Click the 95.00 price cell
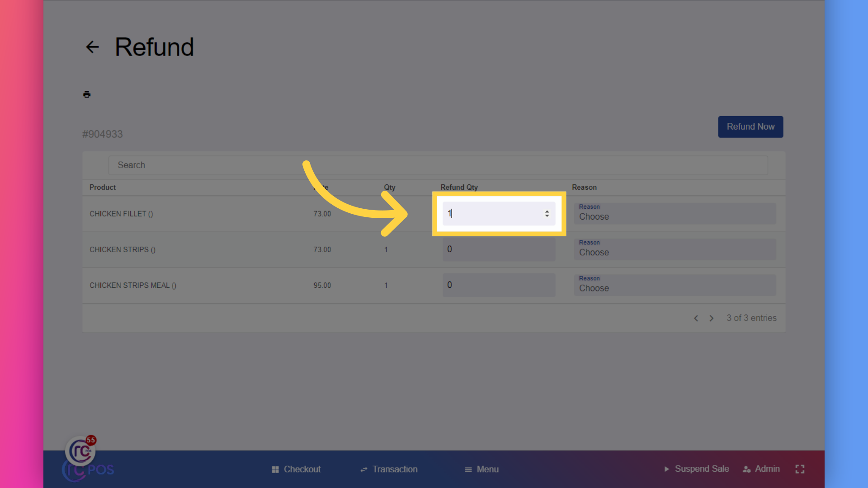This screenshot has height=488, width=868. [x=322, y=286]
